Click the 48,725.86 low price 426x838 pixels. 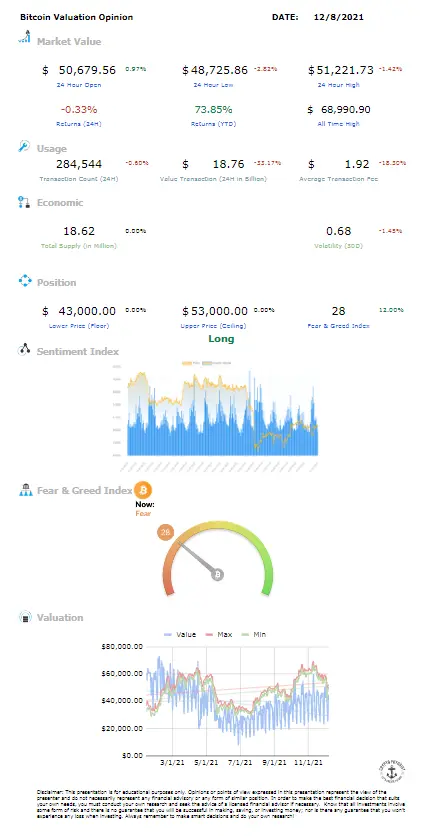219,70
